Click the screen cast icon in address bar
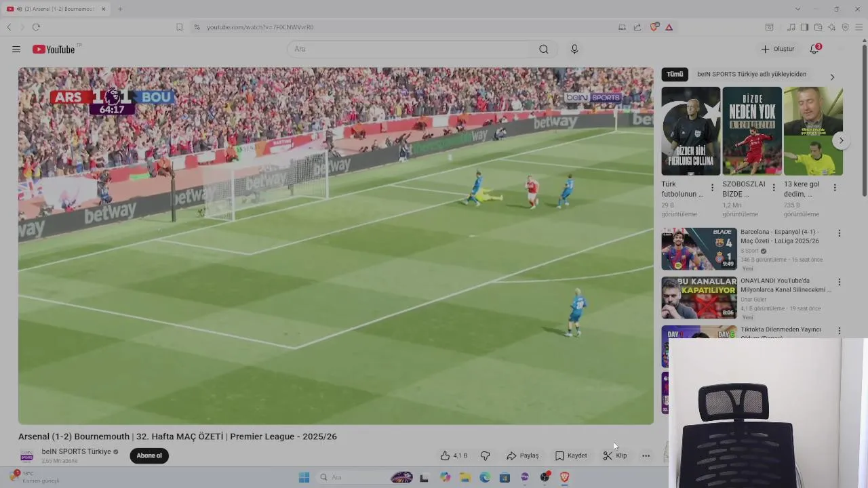The height and width of the screenshot is (488, 868). (x=622, y=27)
